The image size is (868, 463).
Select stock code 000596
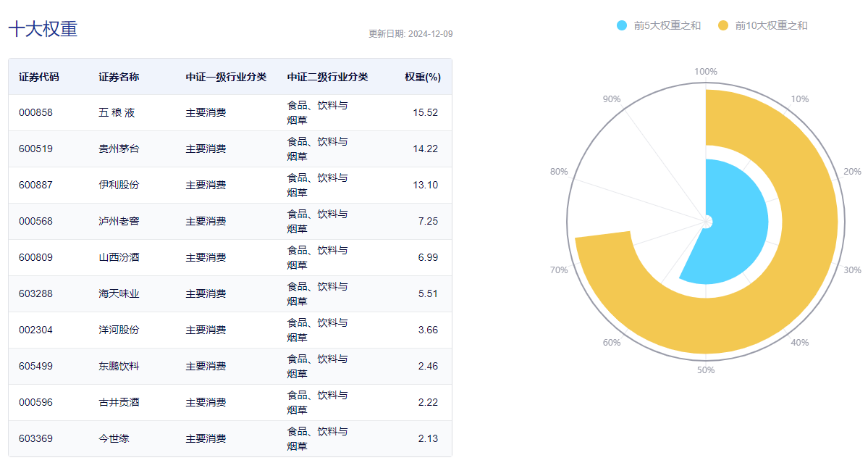coord(36,402)
